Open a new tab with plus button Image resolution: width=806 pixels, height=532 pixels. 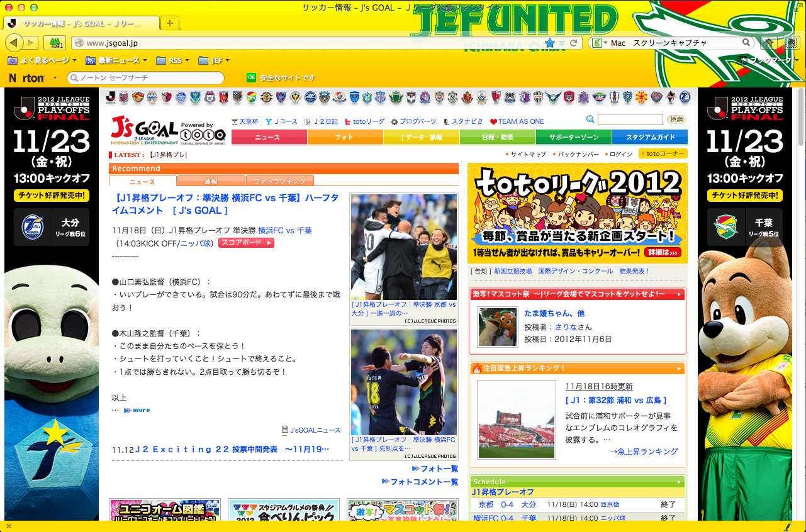[170, 23]
